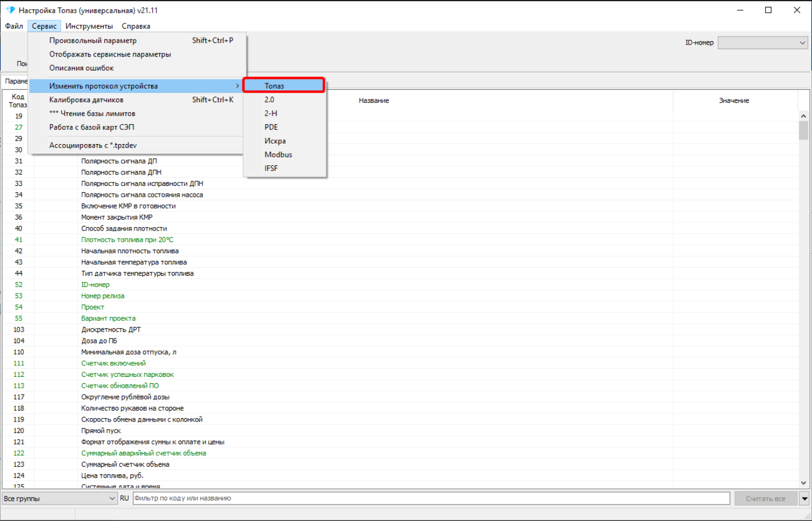The width and height of the screenshot is (812, 521).
Task: Select row Количество рукавов на стороне
Action: [x=401, y=408]
